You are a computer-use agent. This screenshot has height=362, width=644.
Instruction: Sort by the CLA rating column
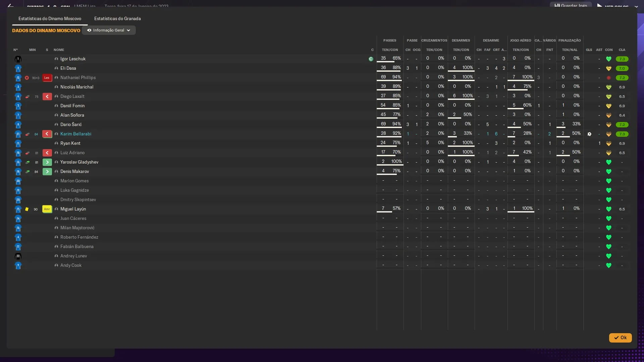tap(622, 50)
